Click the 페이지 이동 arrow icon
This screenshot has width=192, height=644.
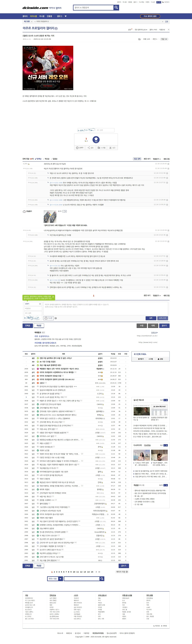click(x=127, y=572)
